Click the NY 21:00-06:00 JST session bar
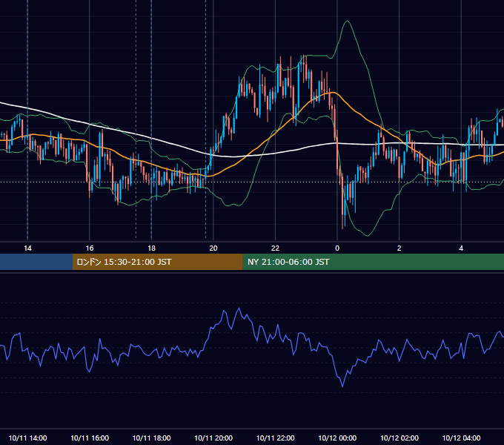Screen dimensions: 504x445 (x=373, y=262)
